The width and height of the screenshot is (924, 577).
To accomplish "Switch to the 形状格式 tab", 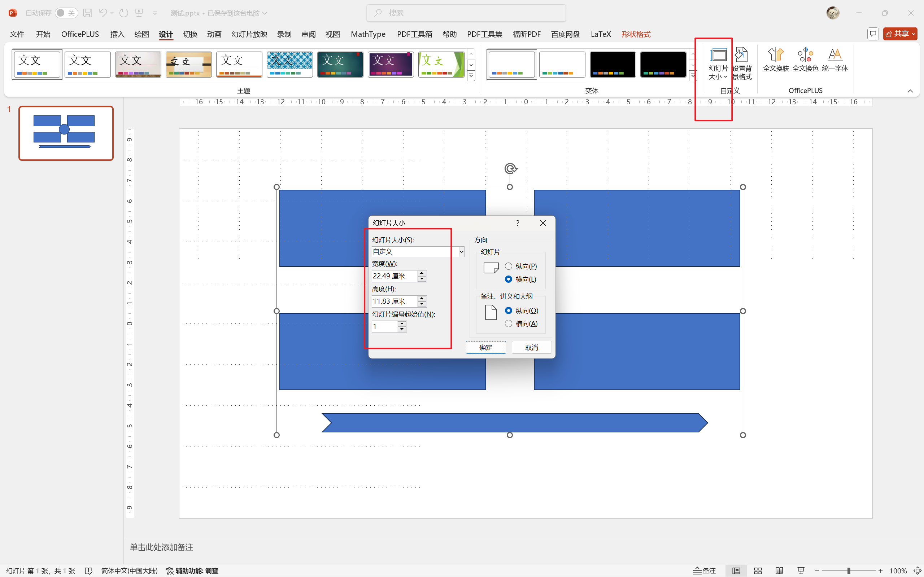I will tap(636, 34).
